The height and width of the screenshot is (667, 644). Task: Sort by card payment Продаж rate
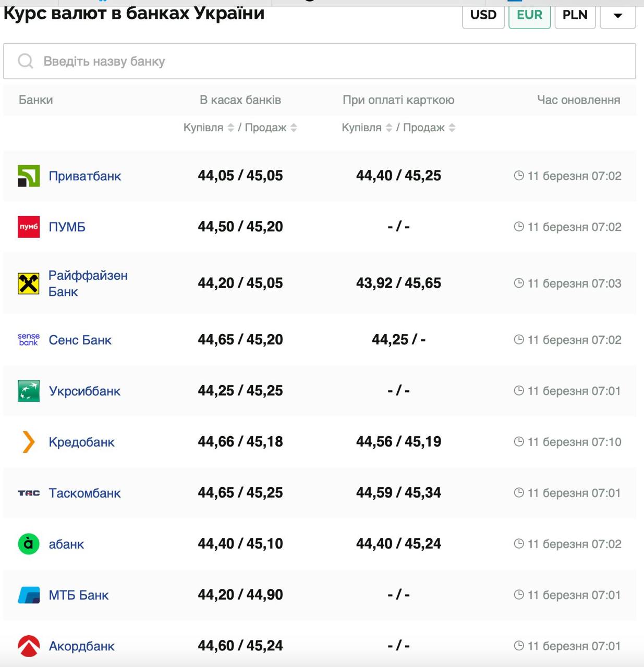point(452,128)
